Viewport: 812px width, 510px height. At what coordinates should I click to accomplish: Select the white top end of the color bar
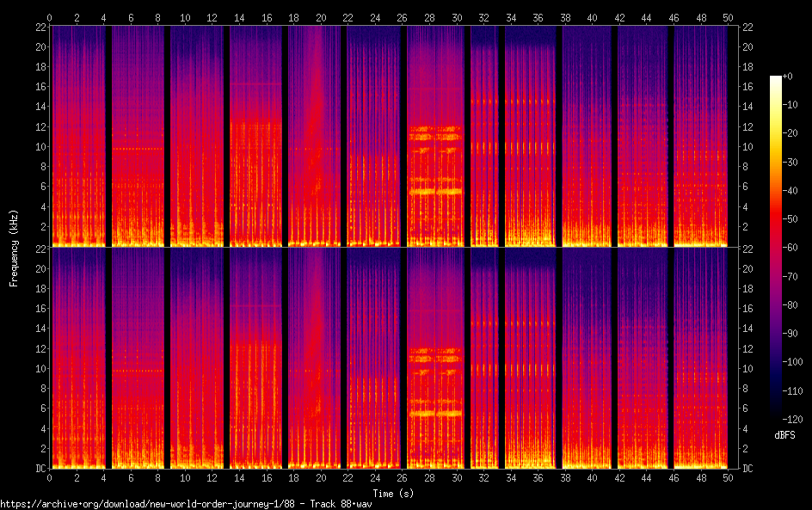point(776,78)
